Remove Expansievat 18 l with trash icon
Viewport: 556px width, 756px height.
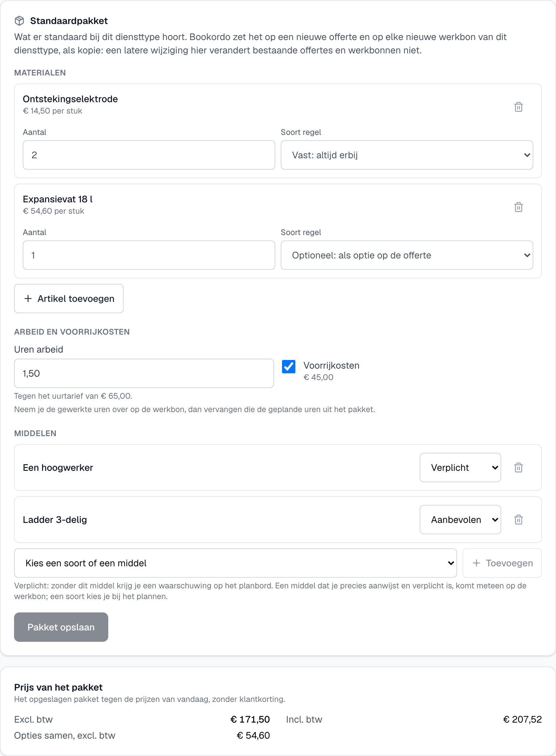518,207
